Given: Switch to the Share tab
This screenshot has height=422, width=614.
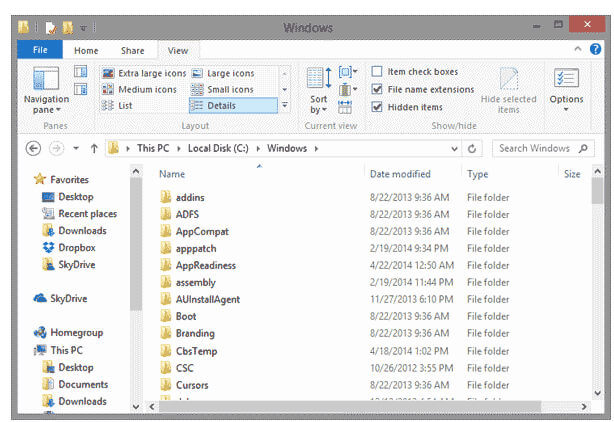Looking at the screenshot, I should coord(132,50).
